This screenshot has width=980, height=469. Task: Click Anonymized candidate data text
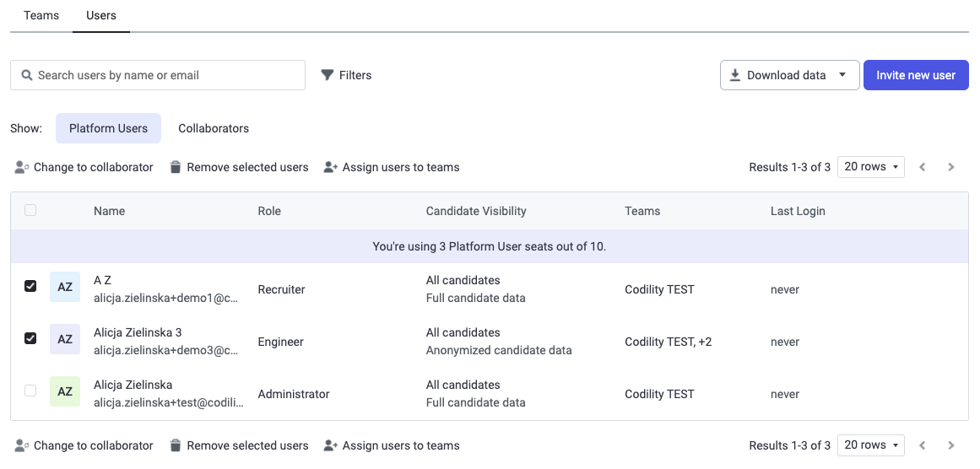499,350
